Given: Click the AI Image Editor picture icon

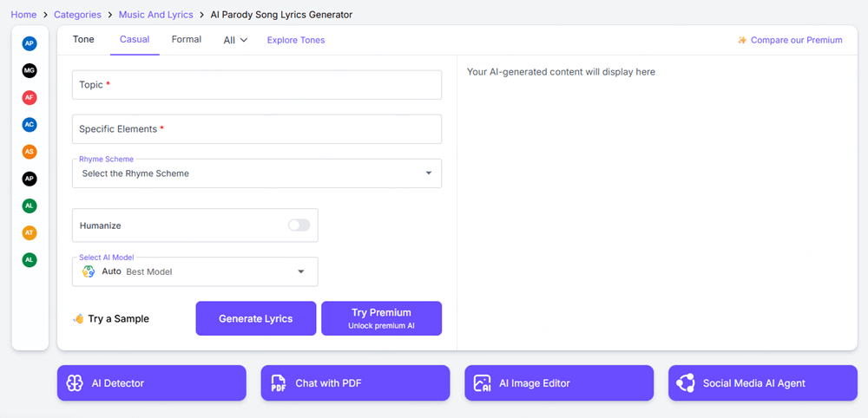Looking at the screenshot, I should 482,383.
